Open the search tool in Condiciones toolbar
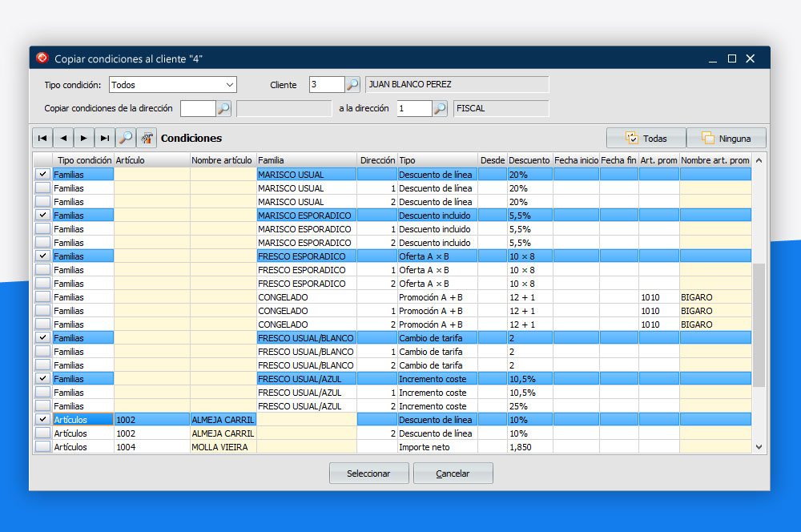Image resolution: width=801 pixels, height=532 pixels. [x=126, y=138]
